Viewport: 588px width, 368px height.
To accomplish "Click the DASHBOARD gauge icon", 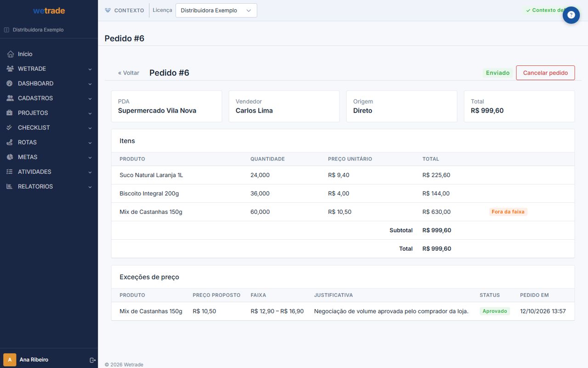I will tap(10, 84).
